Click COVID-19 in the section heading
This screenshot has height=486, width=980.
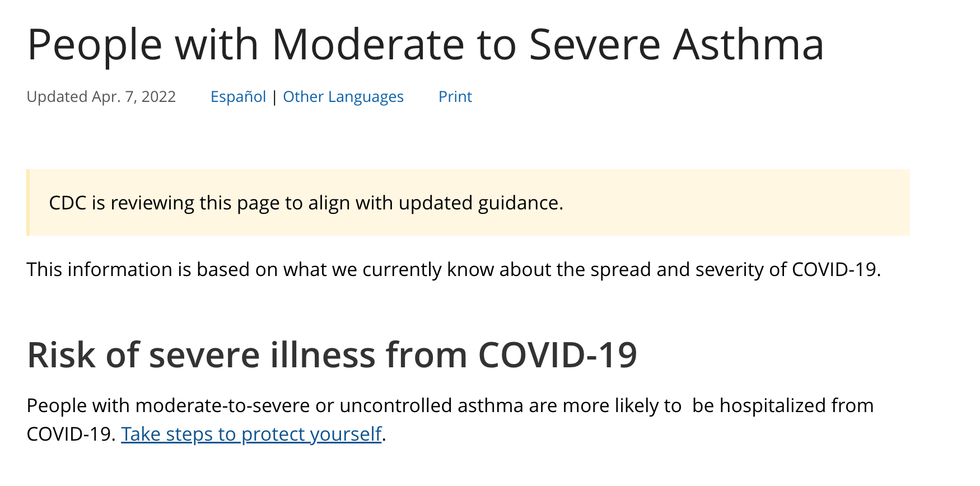pyautogui.click(x=558, y=355)
